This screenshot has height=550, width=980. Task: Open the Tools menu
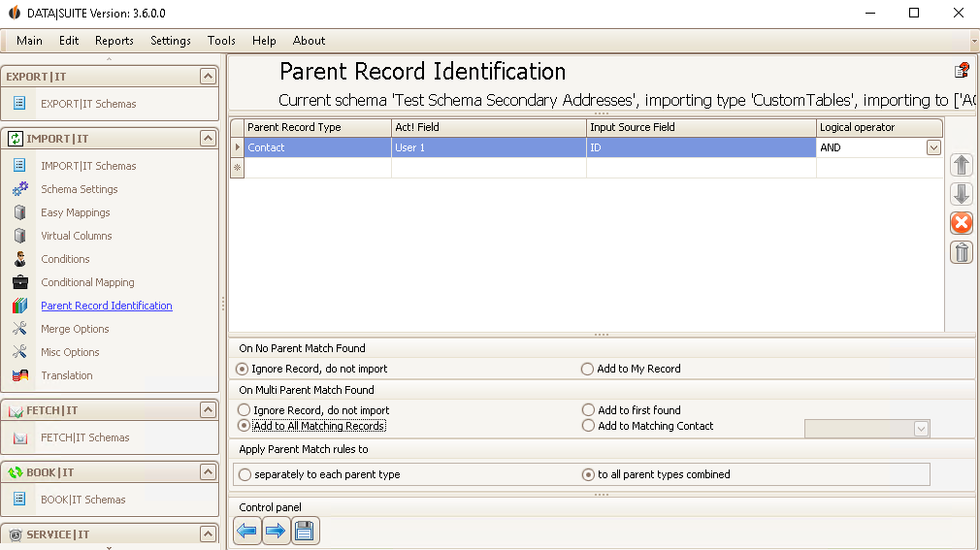point(221,41)
